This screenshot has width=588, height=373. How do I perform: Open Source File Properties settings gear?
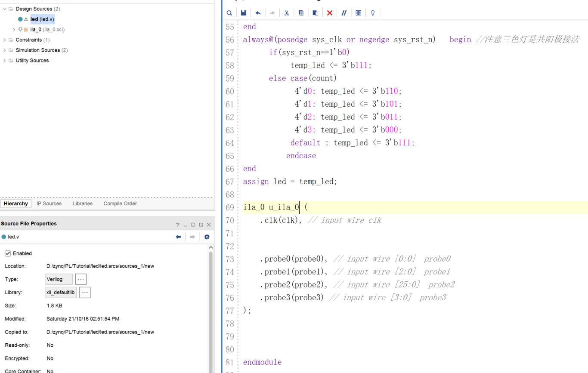click(x=207, y=237)
